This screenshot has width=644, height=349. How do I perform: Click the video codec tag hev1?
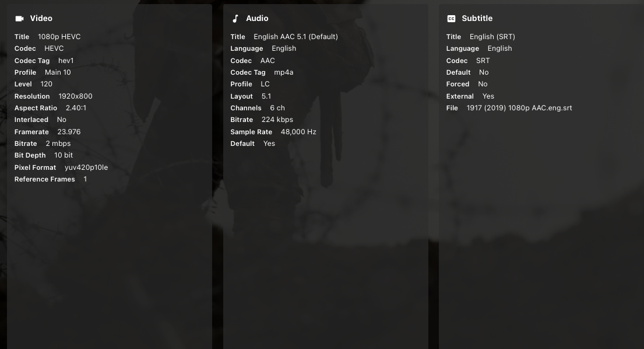[66, 61]
